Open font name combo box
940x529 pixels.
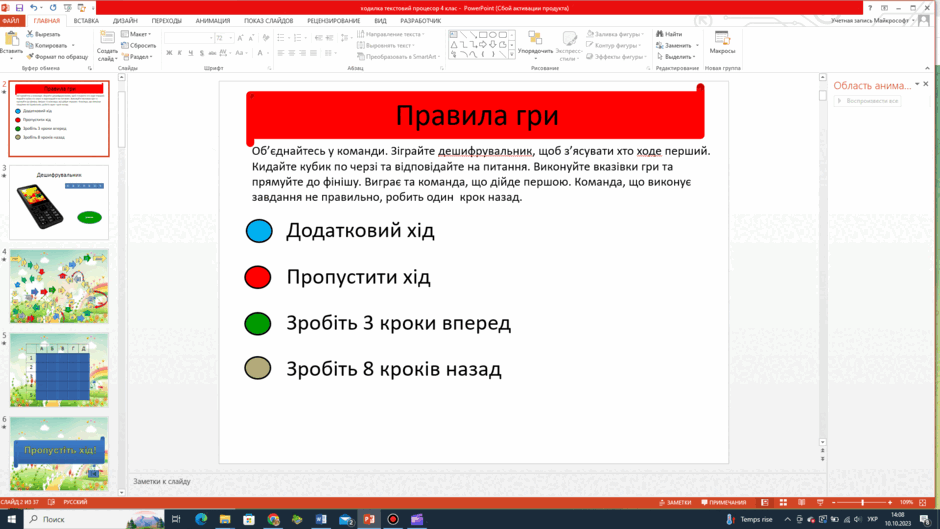click(189, 38)
